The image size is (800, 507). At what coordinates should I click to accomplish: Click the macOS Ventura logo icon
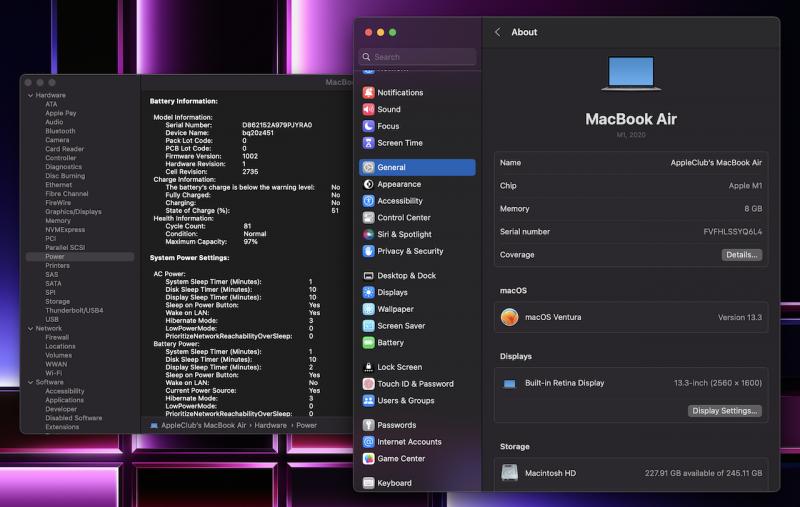coord(509,317)
